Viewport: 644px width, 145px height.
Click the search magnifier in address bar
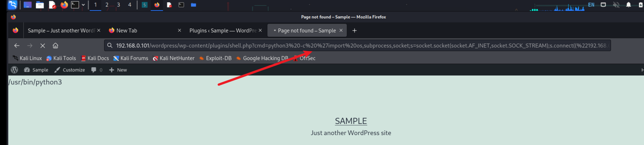tap(110, 46)
